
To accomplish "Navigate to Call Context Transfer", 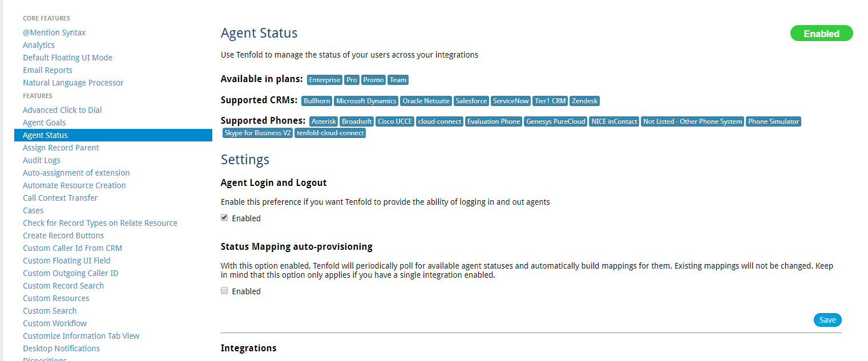I will [x=60, y=198].
